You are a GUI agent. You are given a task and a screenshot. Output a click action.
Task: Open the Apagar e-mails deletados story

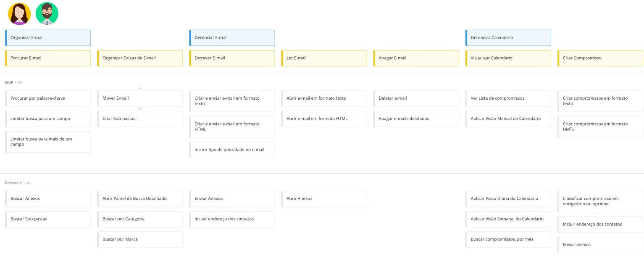pyautogui.click(x=416, y=119)
